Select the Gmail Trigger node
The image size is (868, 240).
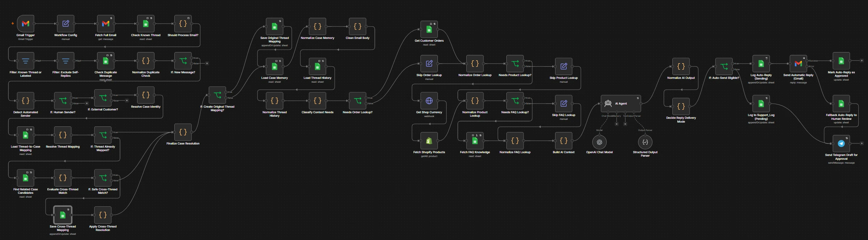[x=25, y=24]
